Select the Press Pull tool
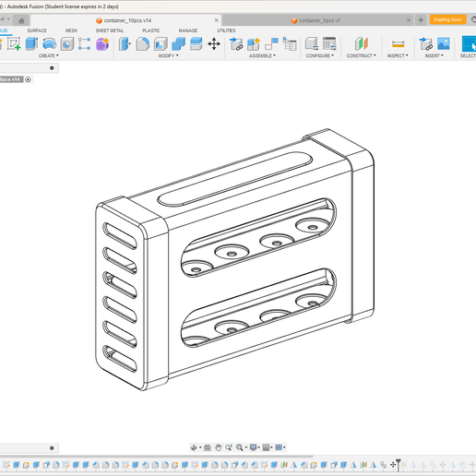This screenshot has width=476, height=476. (x=125, y=43)
